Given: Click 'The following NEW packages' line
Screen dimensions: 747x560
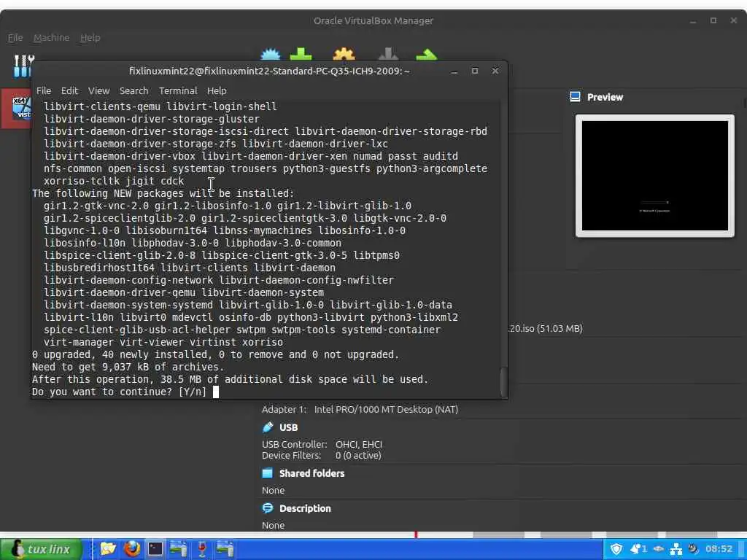Looking at the screenshot, I should 163,193.
